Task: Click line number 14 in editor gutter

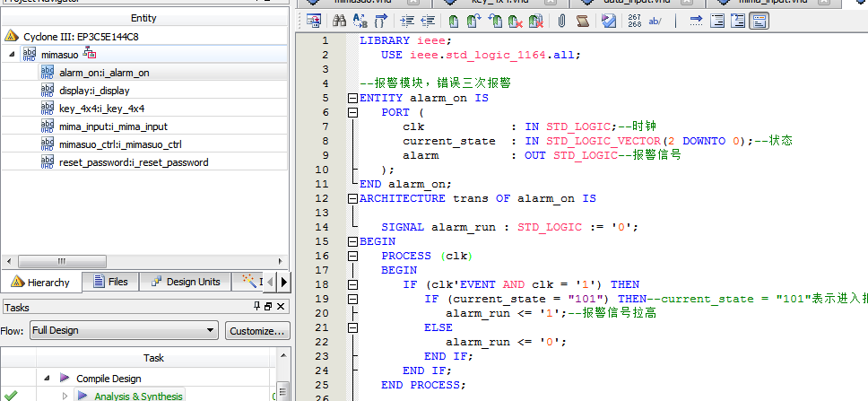Action: 322,227
